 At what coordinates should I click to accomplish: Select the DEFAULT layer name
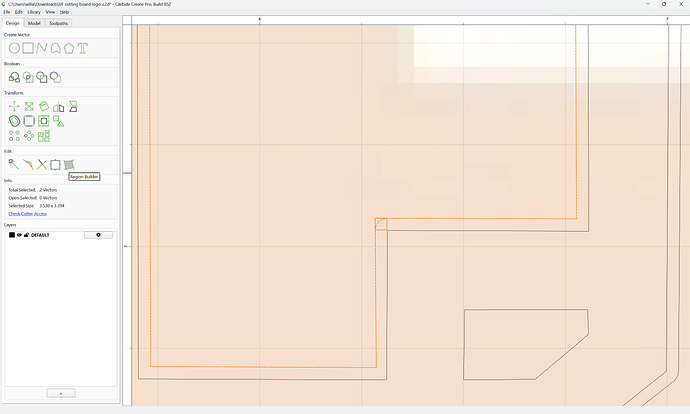pos(40,235)
